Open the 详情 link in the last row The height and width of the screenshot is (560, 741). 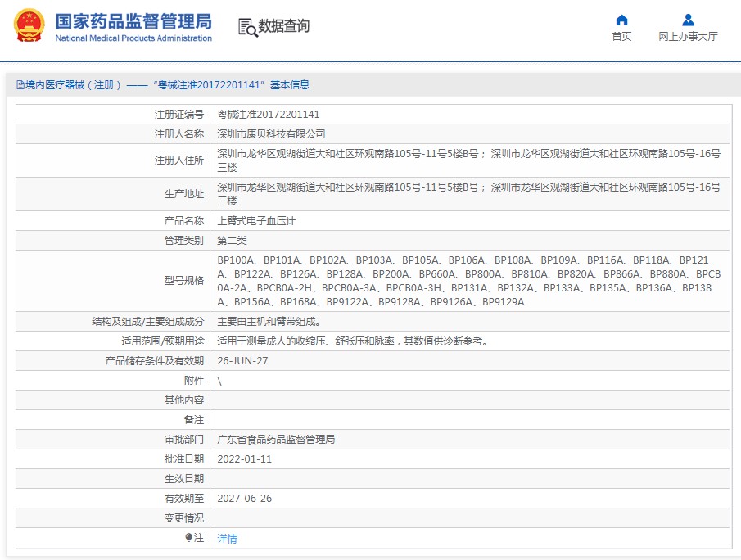pyautogui.click(x=227, y=539)
